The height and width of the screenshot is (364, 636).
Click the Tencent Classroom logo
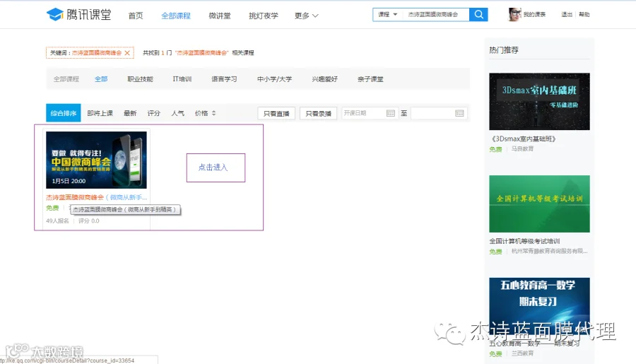click(78, 15)
